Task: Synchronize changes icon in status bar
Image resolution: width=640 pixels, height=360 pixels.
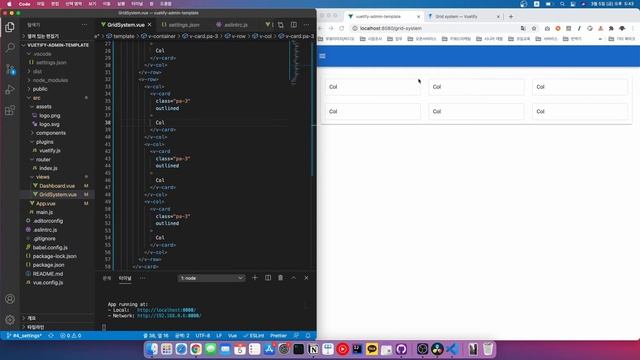Action: coord(51,336)
